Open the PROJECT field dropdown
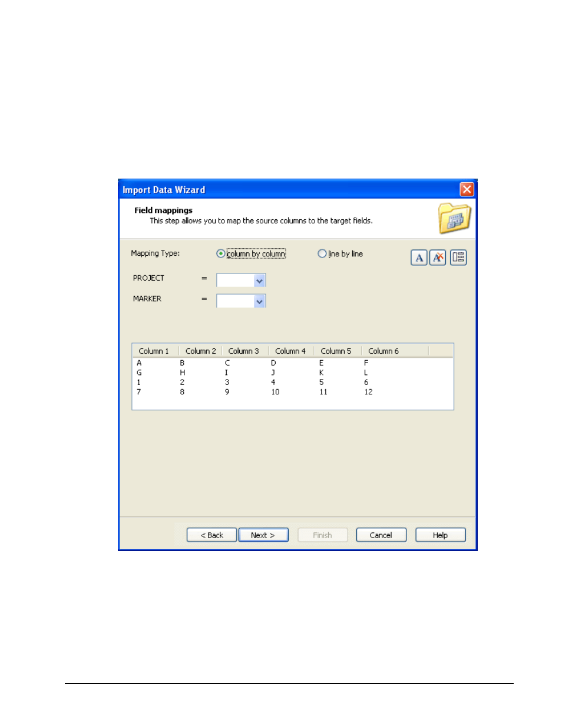The image size is (562, 728). [x=259, y=281]
